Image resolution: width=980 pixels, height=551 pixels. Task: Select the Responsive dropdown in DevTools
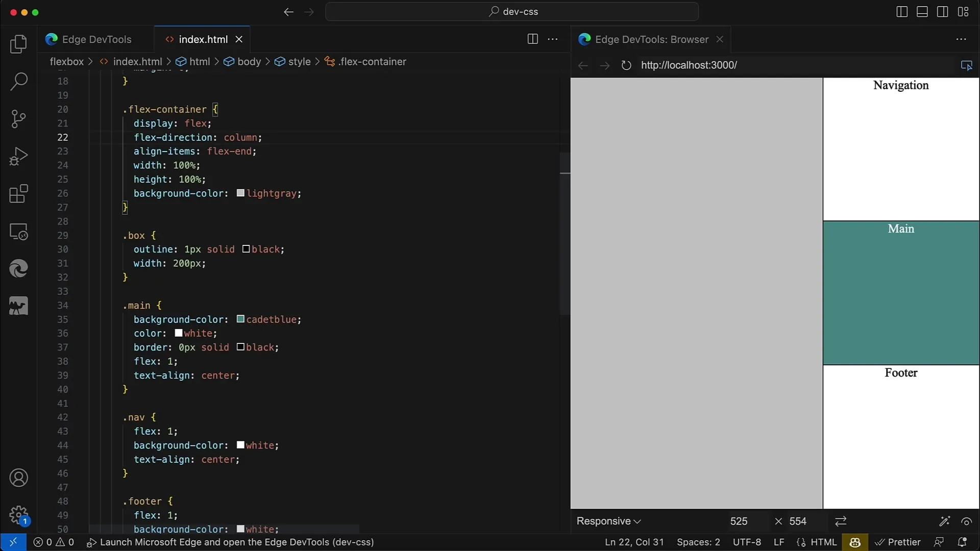pyautogui.click(x=608, y=521)
